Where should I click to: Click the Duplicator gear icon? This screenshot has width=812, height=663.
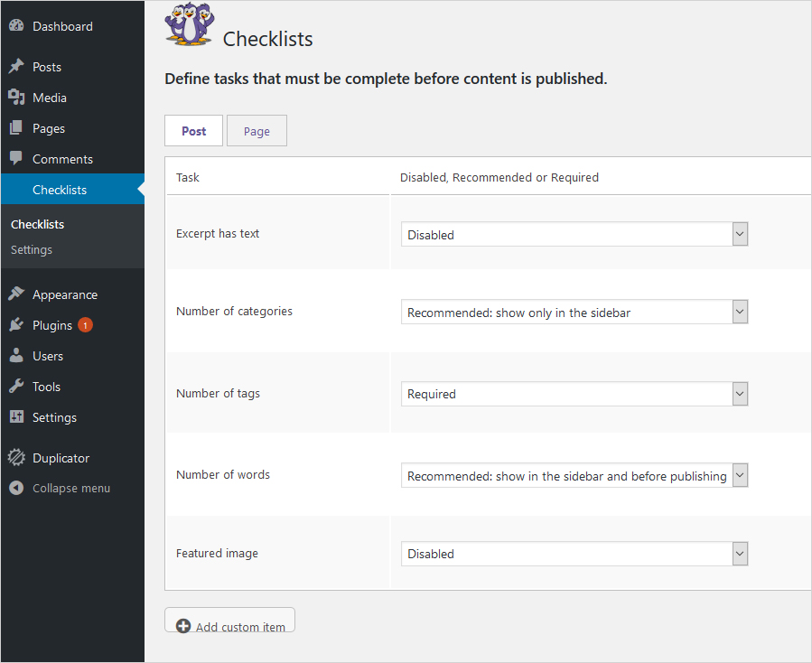[16, 458]
